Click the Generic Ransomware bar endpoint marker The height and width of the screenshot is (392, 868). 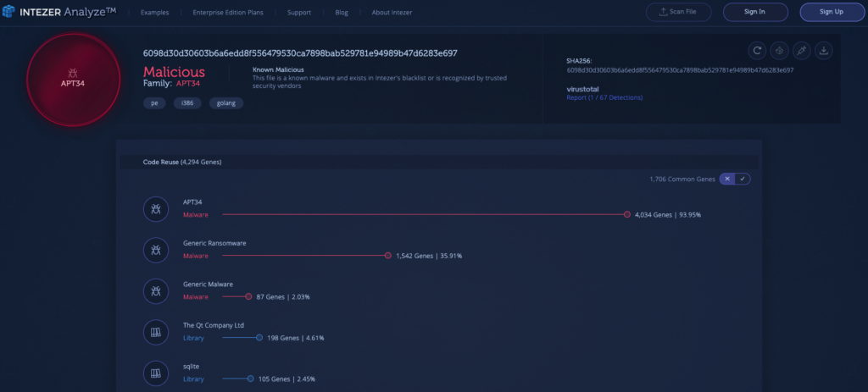[388, 256]
